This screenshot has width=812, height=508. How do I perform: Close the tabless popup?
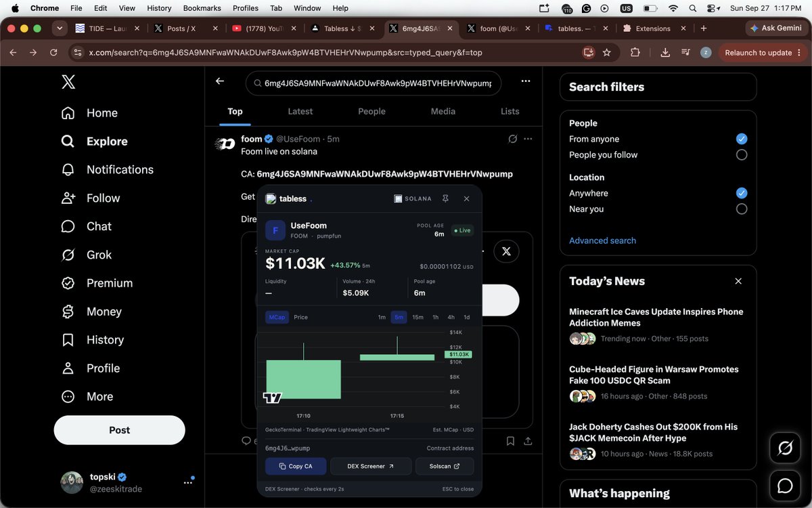click(x=466, y=198)
